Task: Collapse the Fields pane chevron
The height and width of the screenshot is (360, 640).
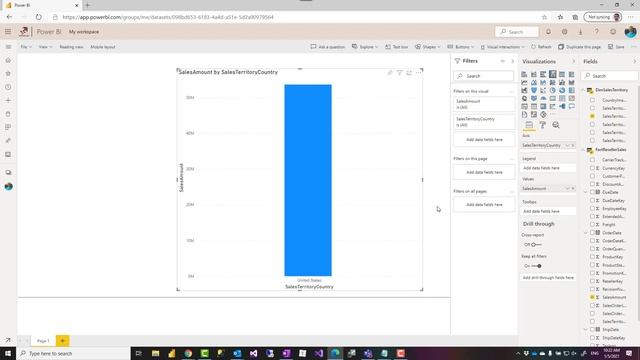Action: [x=634, y=62]
